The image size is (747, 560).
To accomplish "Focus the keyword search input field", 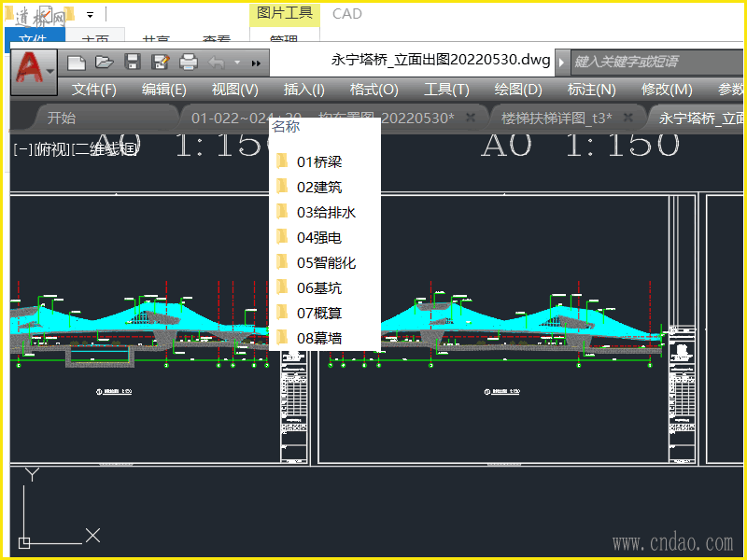I will (x=656, y=62).
